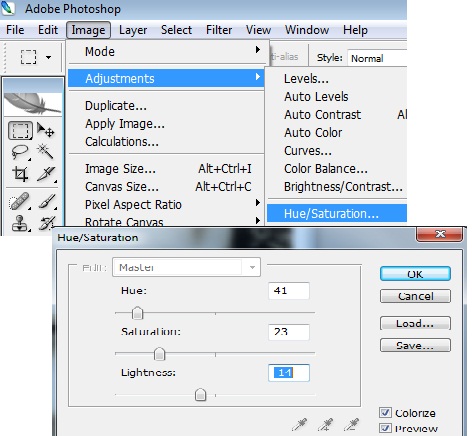Click the Hue value field

click(x=289, y=291)
